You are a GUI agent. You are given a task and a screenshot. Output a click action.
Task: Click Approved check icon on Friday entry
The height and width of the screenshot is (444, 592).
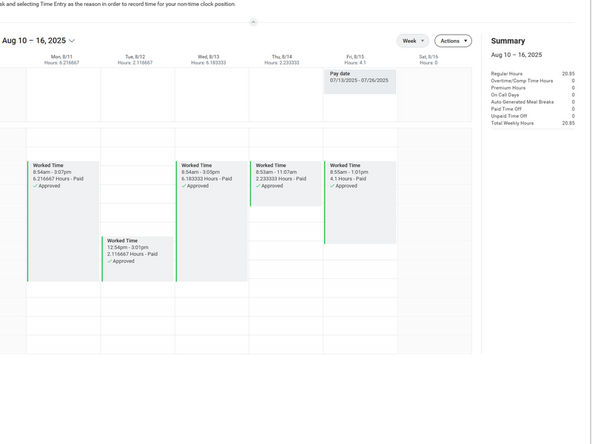332,186
